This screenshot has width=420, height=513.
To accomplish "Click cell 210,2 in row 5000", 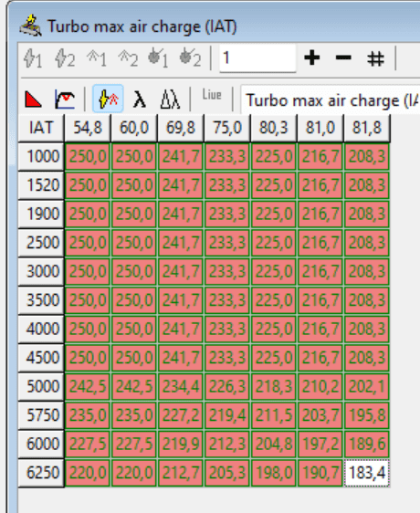I will (320, 386).
